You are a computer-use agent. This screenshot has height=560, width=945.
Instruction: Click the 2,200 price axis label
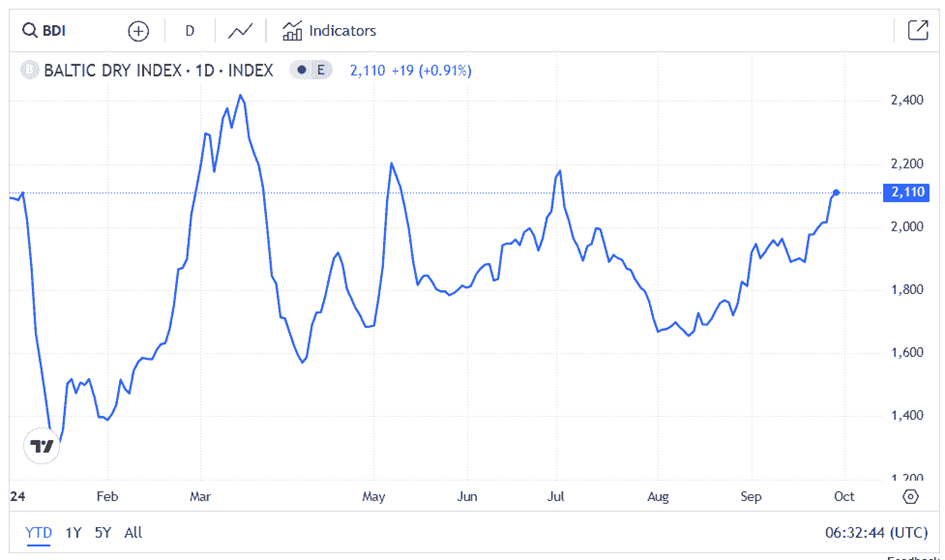(x=907, y=164)
